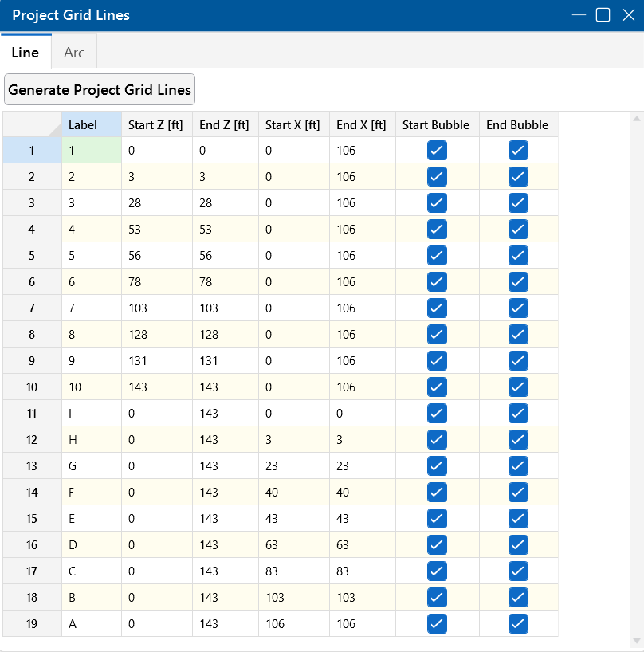Select the Line tab

coord(26,53)
